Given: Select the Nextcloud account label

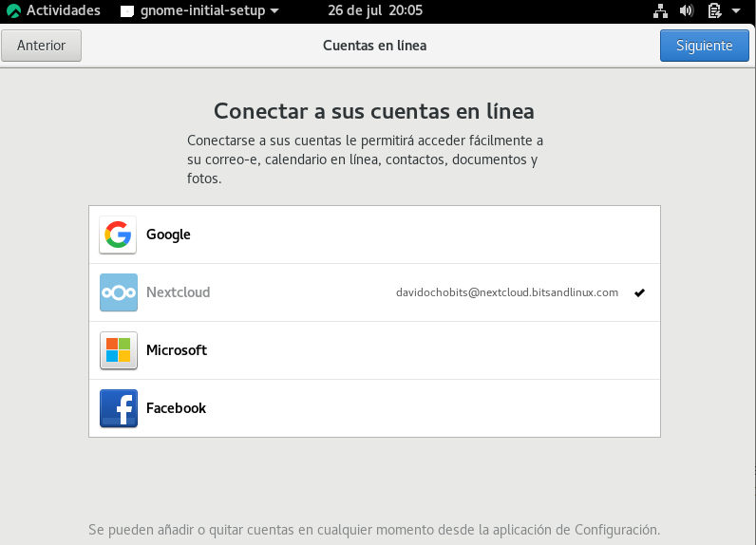Looking at the screenshot, I should coord(178,292).
